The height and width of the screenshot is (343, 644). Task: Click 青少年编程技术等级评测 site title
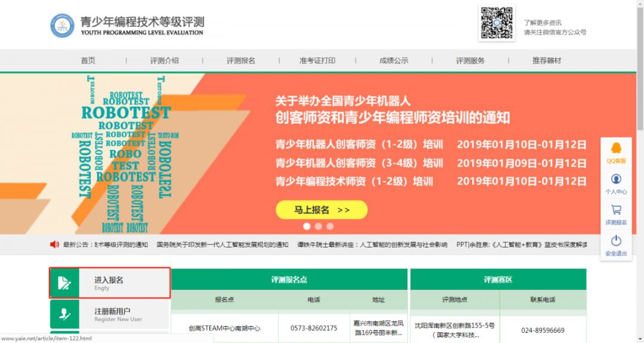pos(142,21)
